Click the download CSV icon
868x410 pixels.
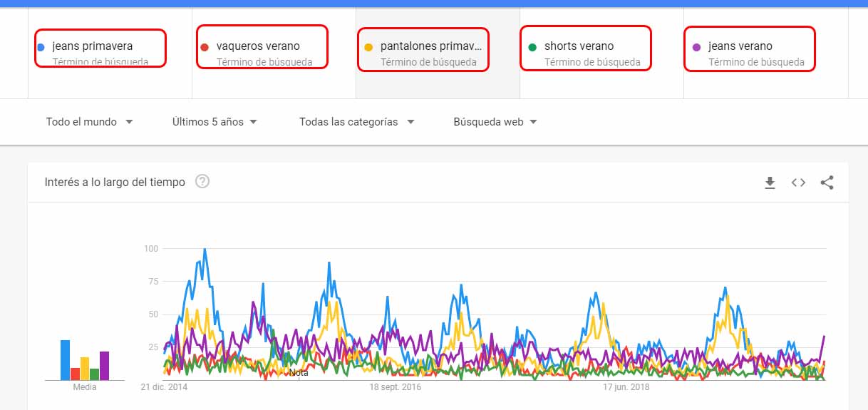pos(770,183)
